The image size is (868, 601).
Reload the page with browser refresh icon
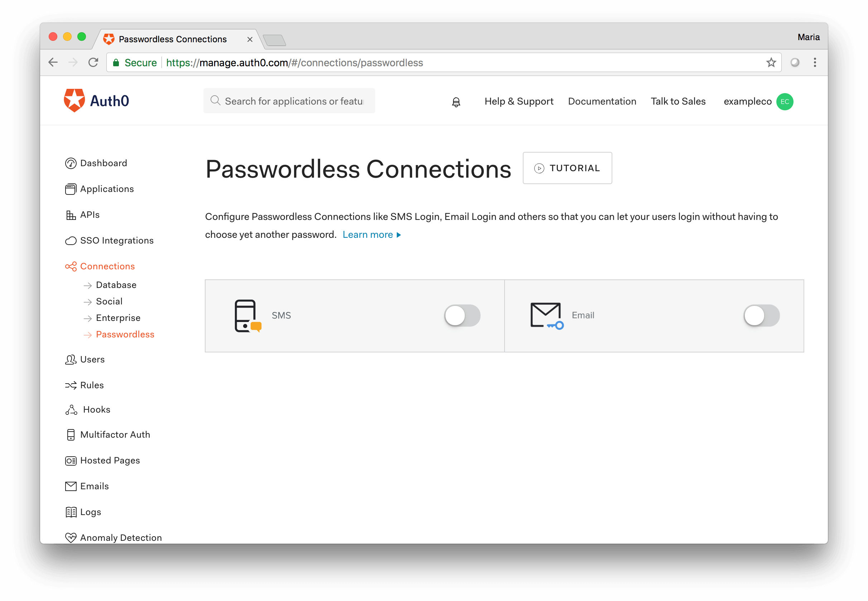click(93, 63)
